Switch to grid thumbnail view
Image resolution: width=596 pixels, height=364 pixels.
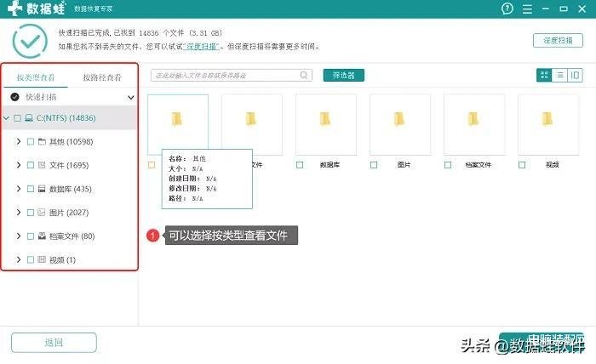(544, 75)
